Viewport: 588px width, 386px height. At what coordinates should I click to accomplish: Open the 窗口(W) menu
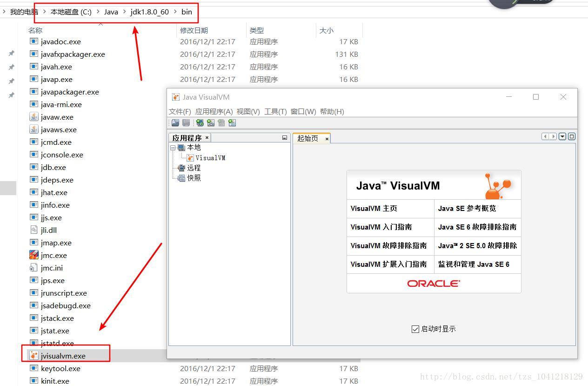point(303,112)
